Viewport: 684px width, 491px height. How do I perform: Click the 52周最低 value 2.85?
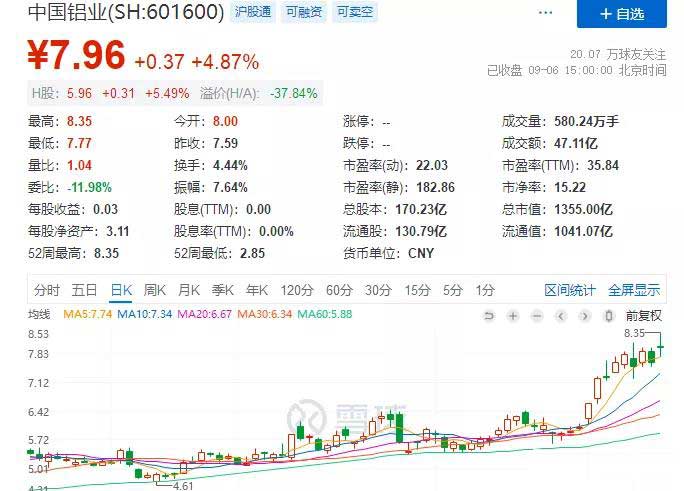point(253,253)
